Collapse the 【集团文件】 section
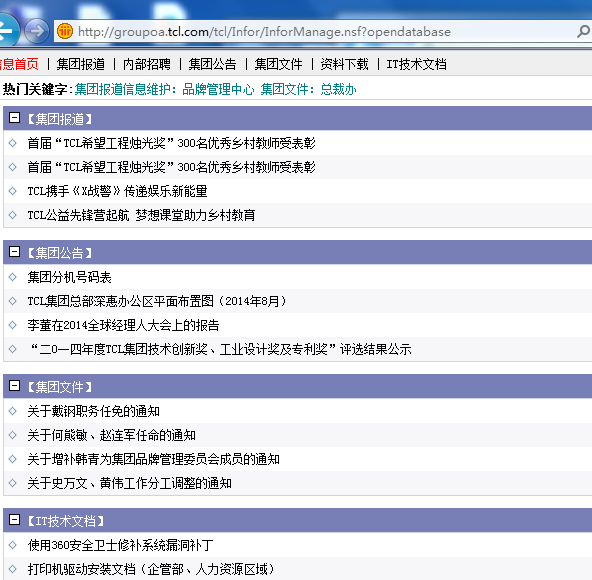Image resolution: width=592 pixels, height=580 pixels. point(14,386)
